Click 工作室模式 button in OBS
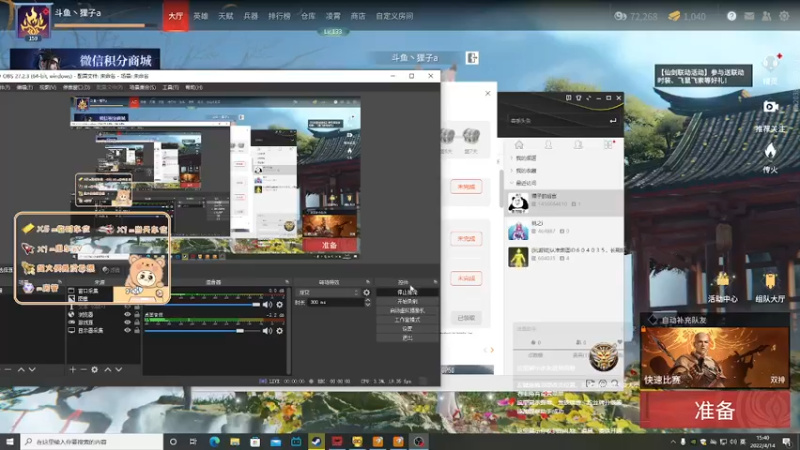The image size is (800, 450). (x=407, y=319)
